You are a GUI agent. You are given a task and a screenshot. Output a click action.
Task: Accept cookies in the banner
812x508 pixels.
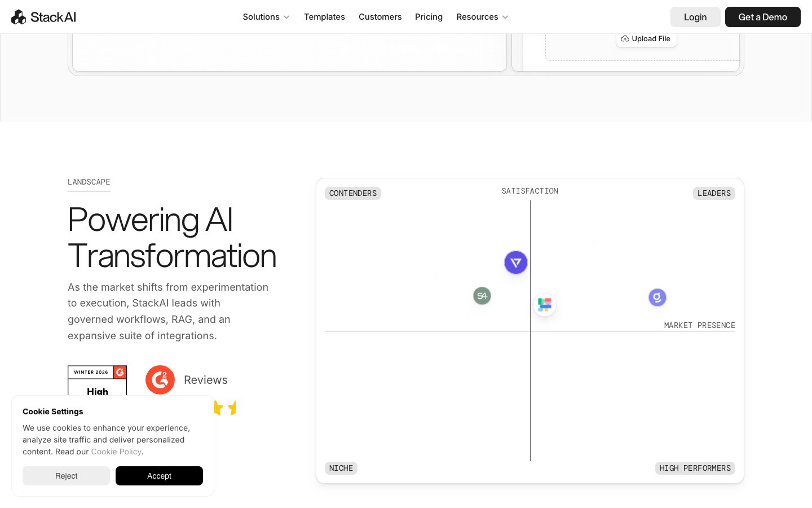[159, 476]
